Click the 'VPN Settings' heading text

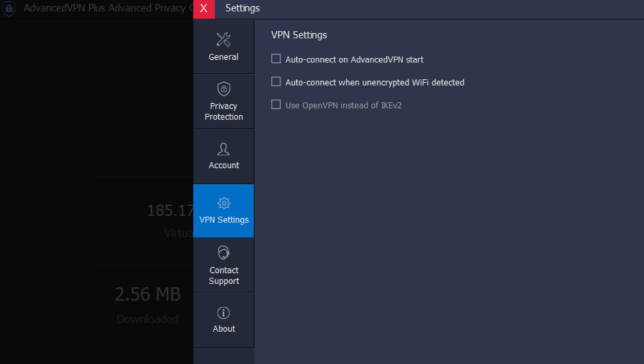(x=299, y=35)
